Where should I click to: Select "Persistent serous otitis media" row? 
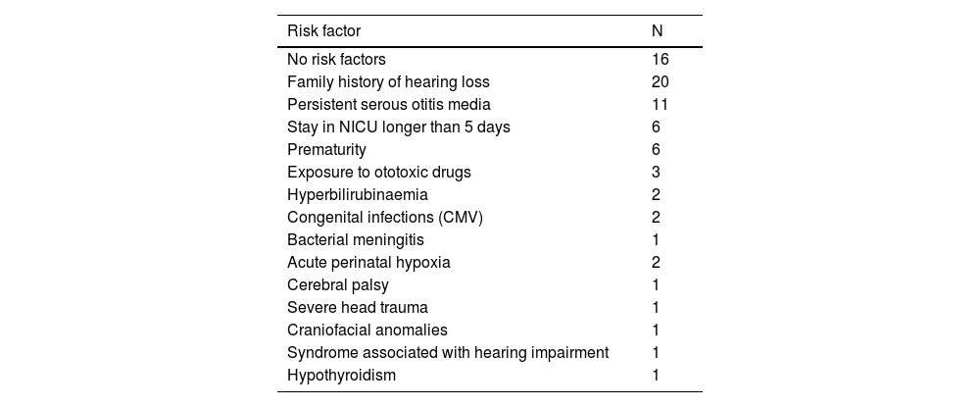click(388, 105)
